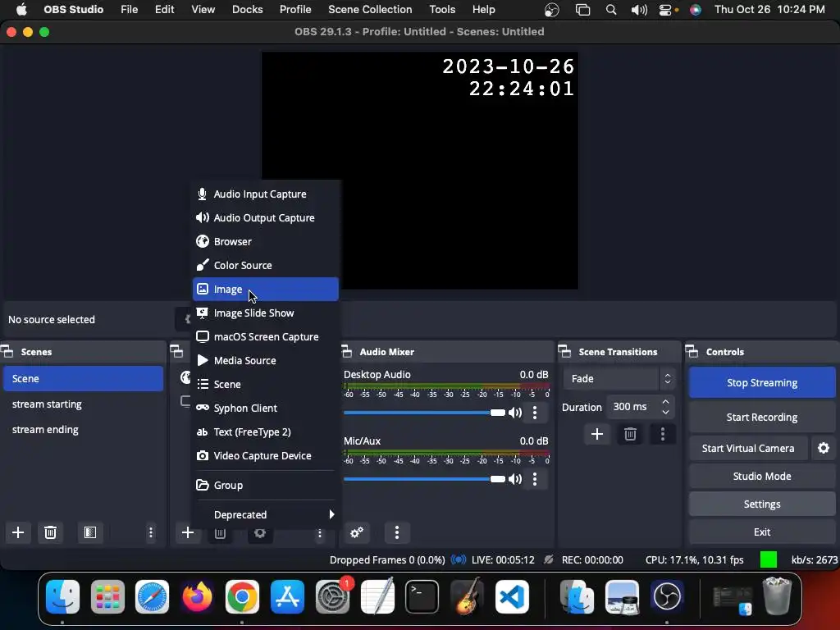Select Image Slide Show source
This screenshot has height=630, width=840.
click(x=265, y=313)
